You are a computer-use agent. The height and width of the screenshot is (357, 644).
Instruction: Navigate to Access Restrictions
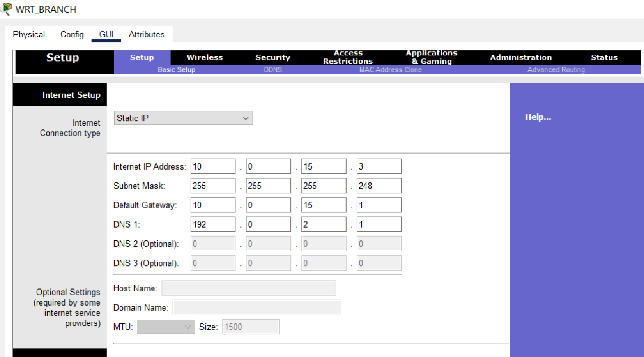(x=348, y=56)
